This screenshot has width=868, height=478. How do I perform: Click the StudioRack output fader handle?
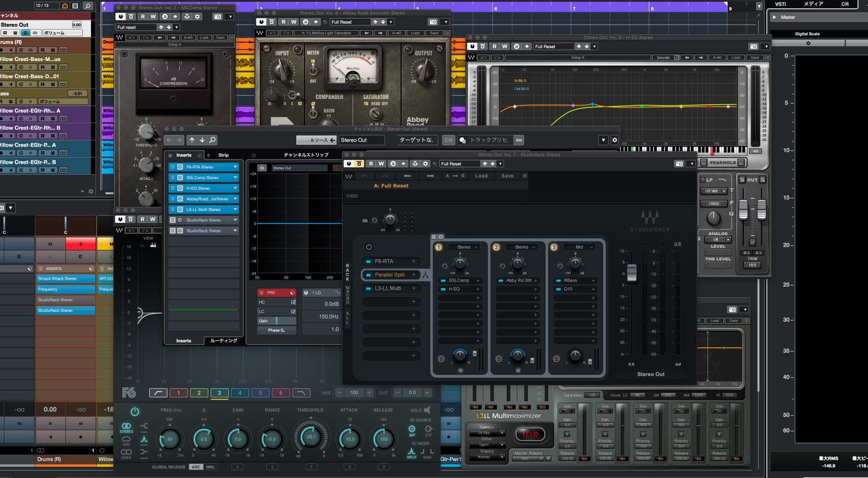click(632, 273)
